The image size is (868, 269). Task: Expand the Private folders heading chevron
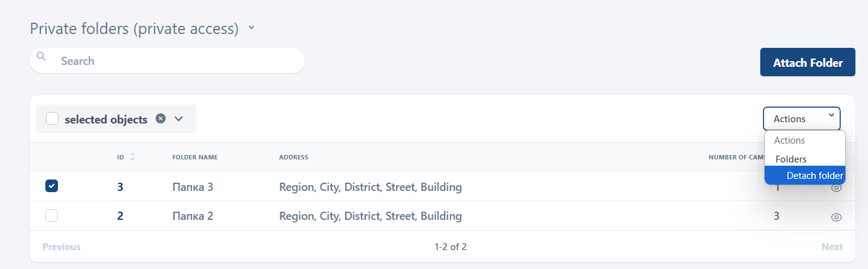click(x=251, y=28)
